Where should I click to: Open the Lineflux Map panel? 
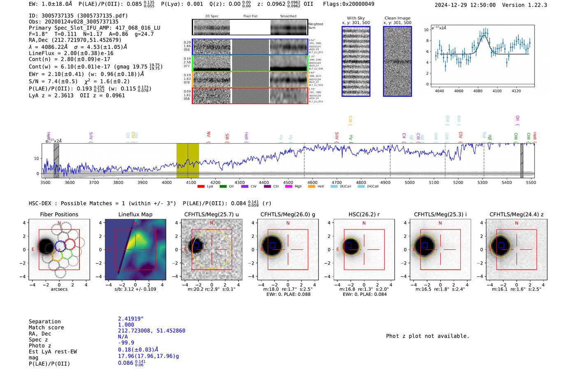click(135, 249)
